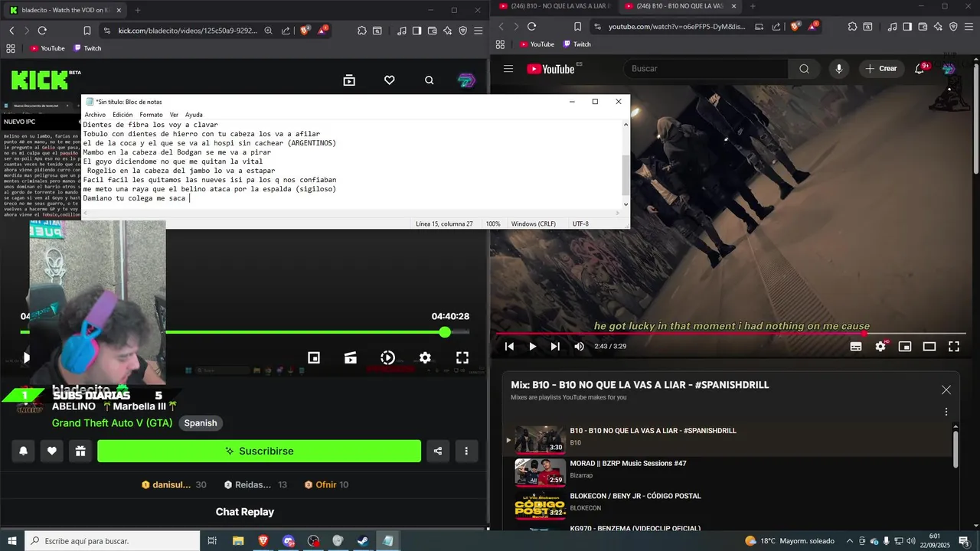Go to previous YouTube video
The image size is (980, 551).
click(509, 347)
